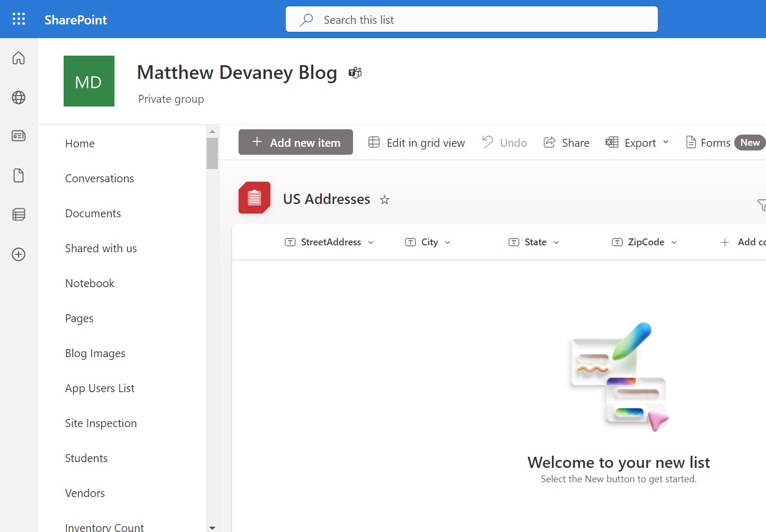Click the navigation scrollbar down arrow
The width and height of the screenshot is (766, 532).
212,528
